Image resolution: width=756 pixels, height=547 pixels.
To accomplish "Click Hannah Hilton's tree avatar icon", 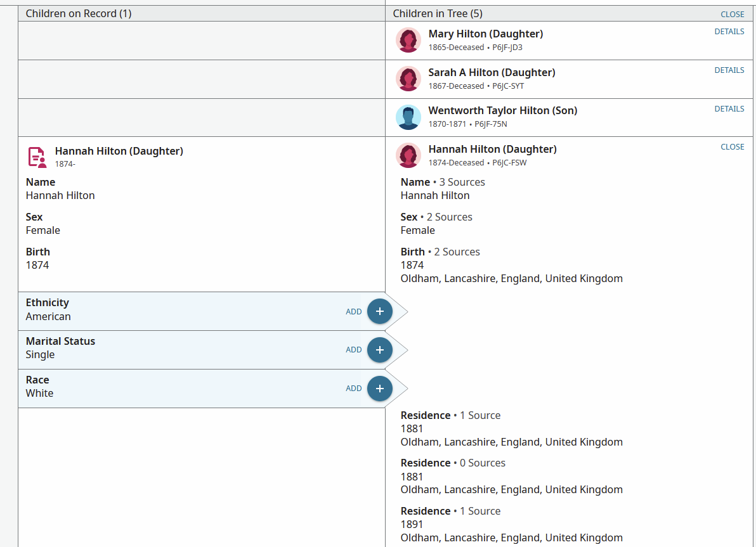I will tap(408, 155).
